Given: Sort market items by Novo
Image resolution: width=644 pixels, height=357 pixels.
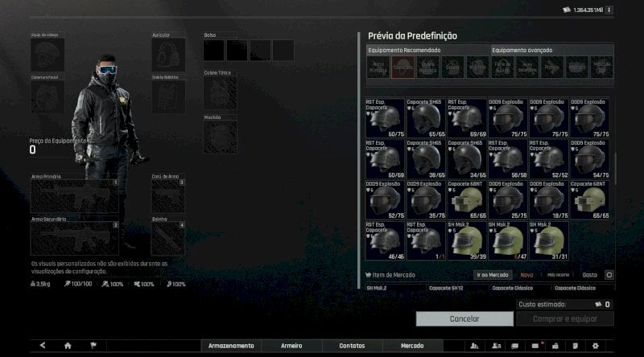Looking at the screenshot, I should 526,275.
